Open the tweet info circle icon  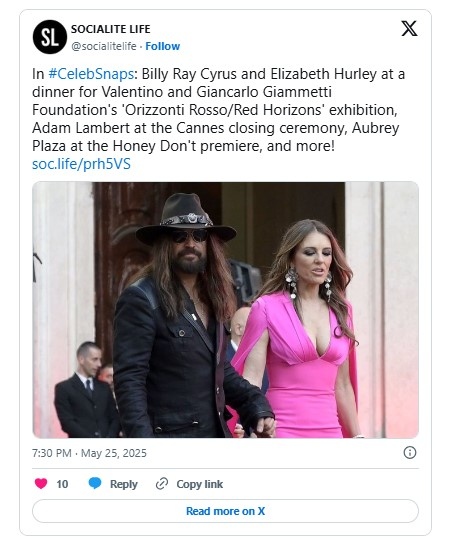point(410,453)
